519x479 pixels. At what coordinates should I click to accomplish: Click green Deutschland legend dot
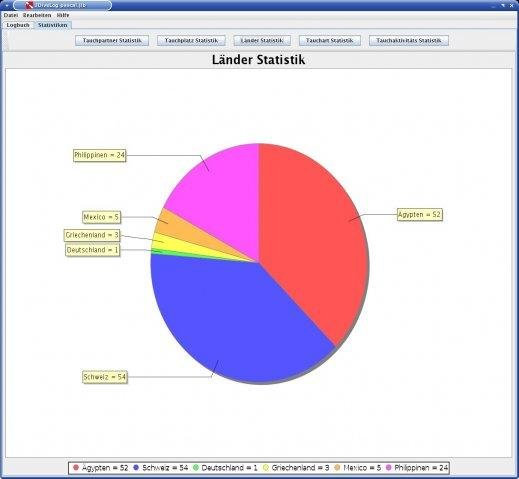[196, 468]
